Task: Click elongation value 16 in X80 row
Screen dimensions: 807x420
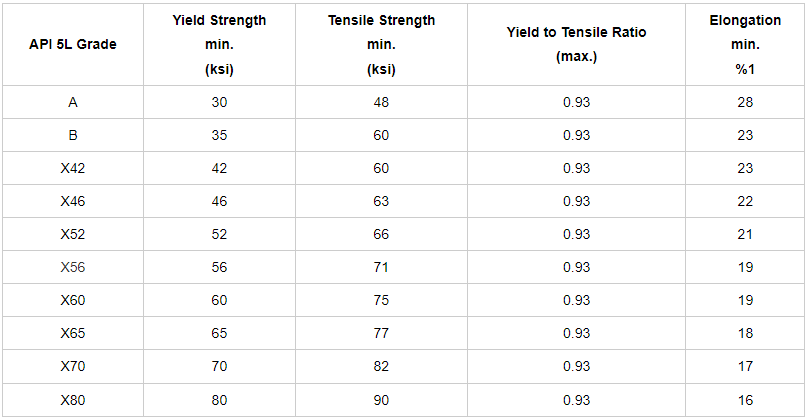Action: pos(743,400)
